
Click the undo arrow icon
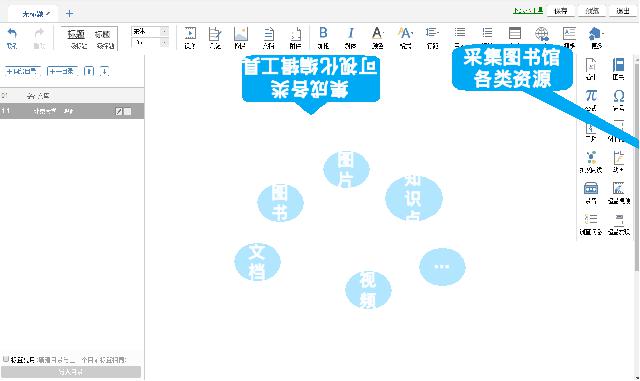[x=12, y=33]
